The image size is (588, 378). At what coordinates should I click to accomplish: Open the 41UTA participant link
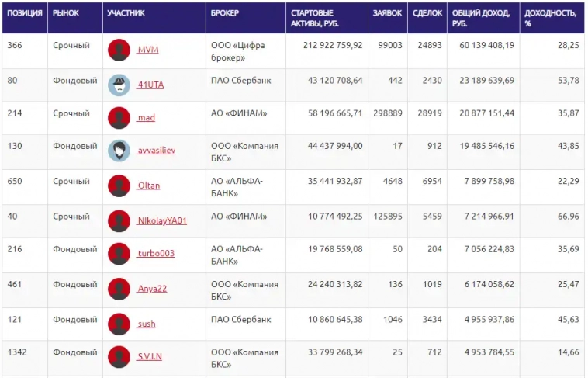149,85
